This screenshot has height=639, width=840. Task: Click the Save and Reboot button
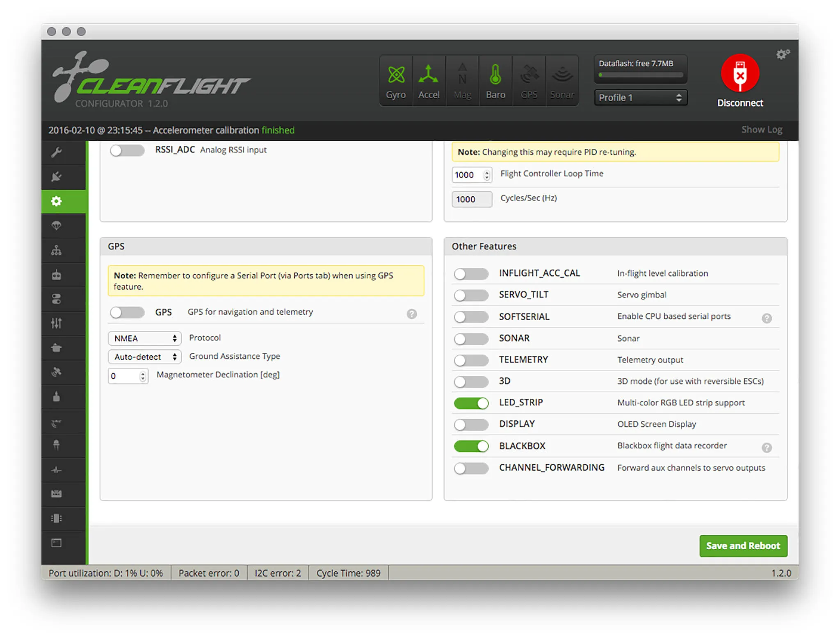click(x=743, y=546)
